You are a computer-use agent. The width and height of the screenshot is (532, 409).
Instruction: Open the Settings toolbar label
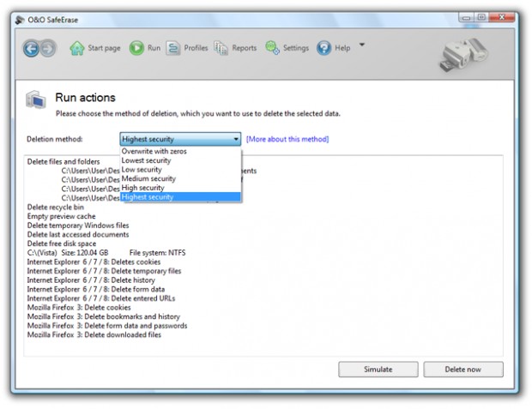(296, 48)
